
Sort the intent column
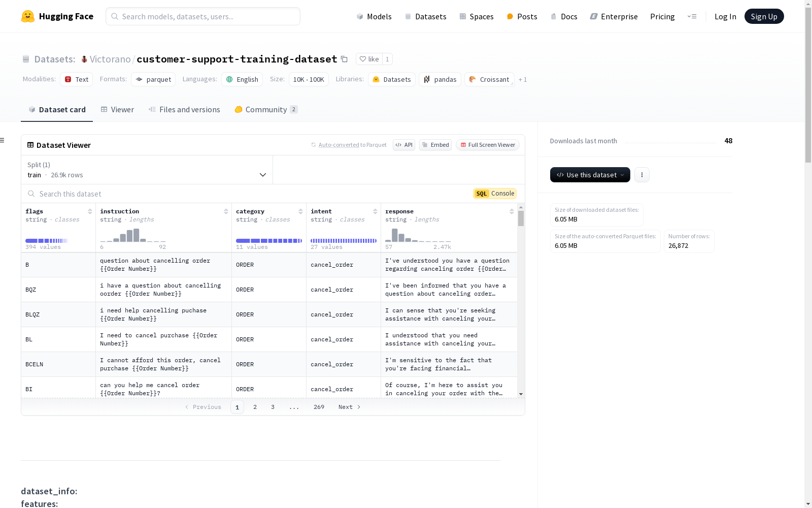click(x=375, y=211)
